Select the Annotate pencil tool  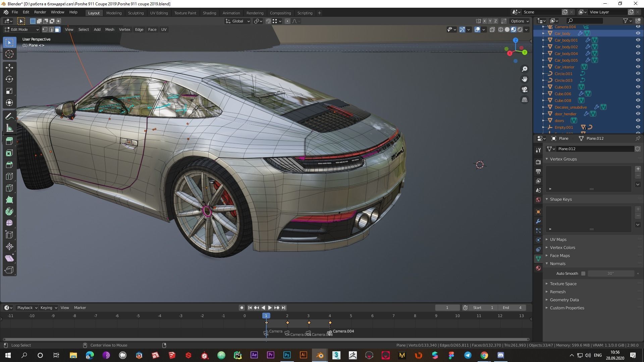tap(9, 116)
